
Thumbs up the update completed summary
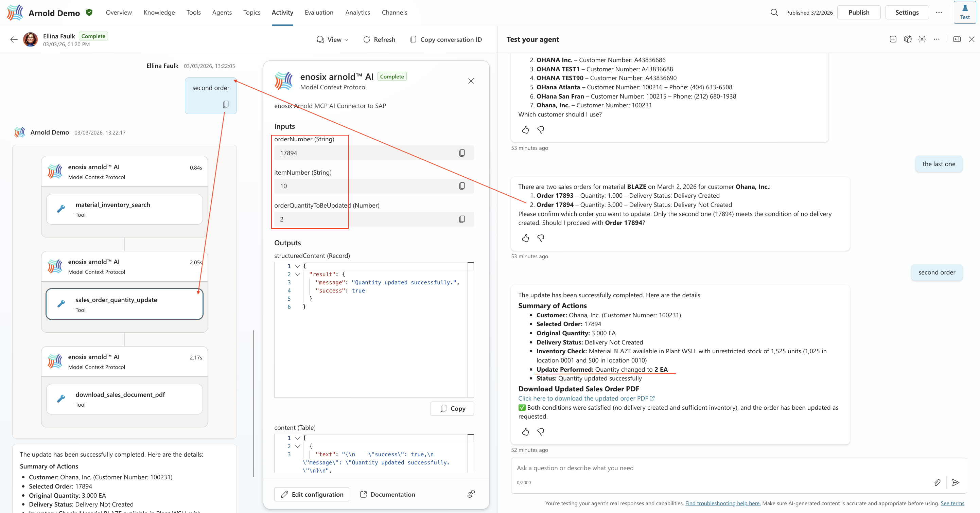click(525, 431)
